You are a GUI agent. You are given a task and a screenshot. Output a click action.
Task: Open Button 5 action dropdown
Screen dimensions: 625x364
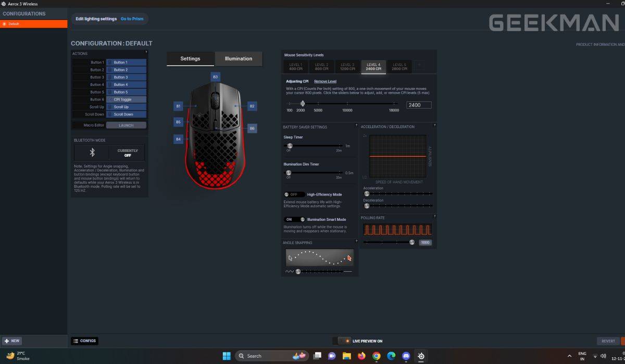[126, 92]
